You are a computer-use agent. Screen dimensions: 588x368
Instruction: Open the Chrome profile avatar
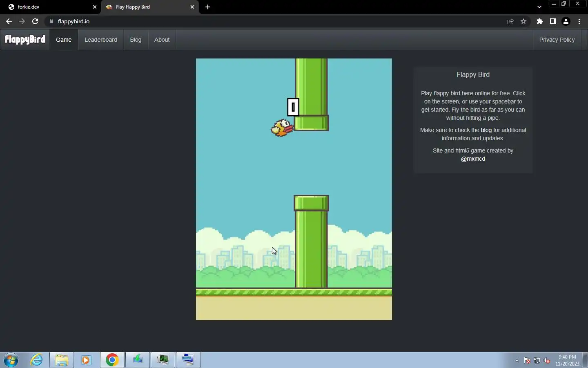point(566,21)
